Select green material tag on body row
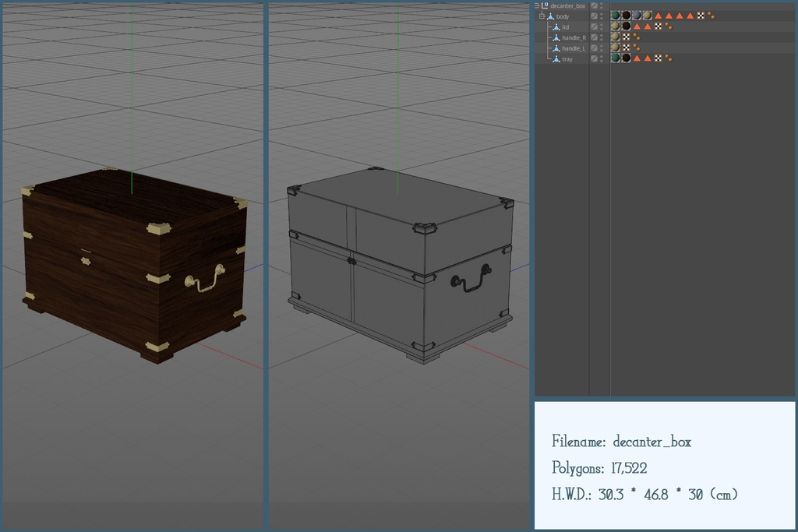This screenshot has width=798, height=532. click(x=616, y=16)
